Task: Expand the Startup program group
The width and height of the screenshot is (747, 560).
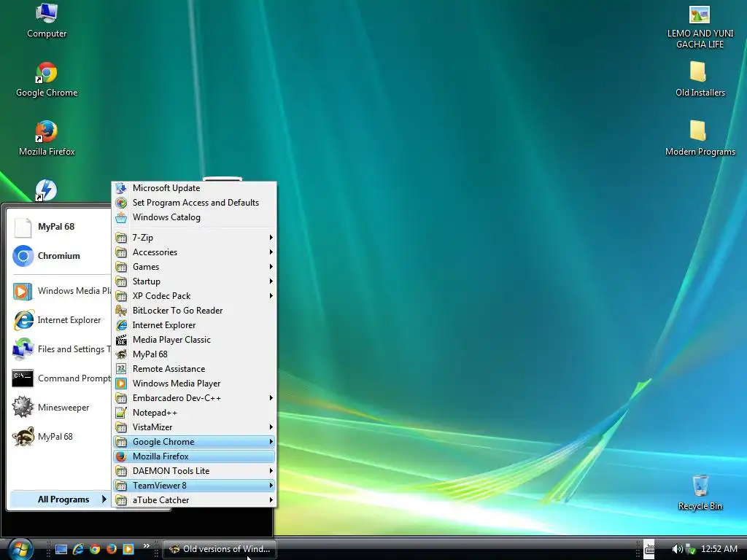Action: click(x=194, y=281)
